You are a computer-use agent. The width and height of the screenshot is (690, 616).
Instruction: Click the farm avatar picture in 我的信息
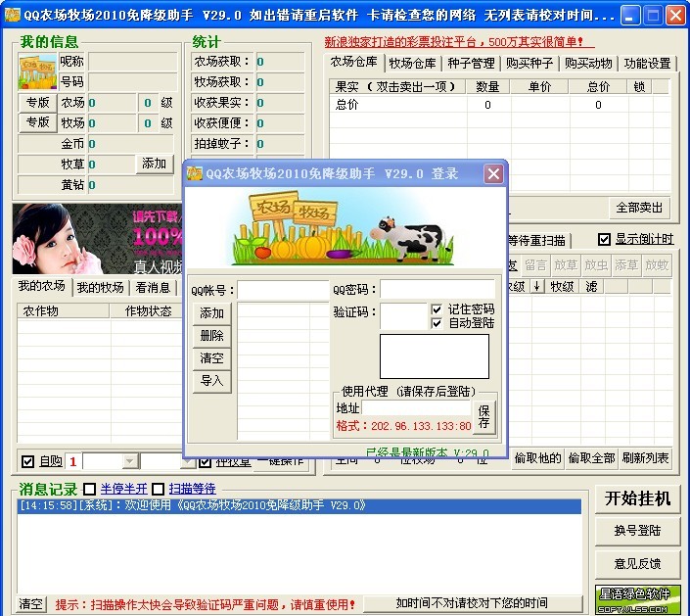(37, 71)
